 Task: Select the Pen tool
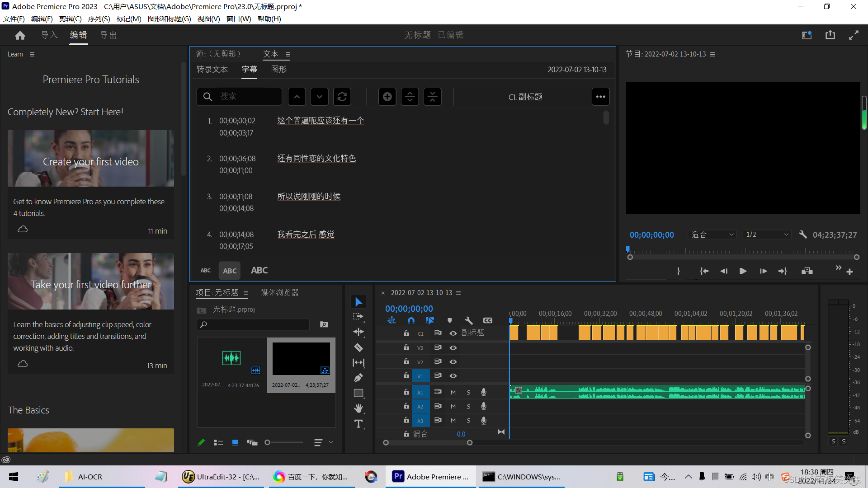click(359, 378)
